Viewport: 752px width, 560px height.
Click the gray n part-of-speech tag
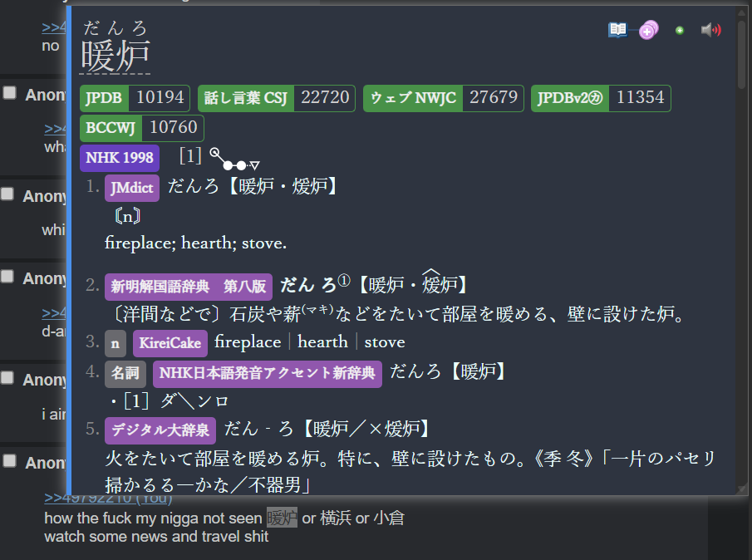116,343
